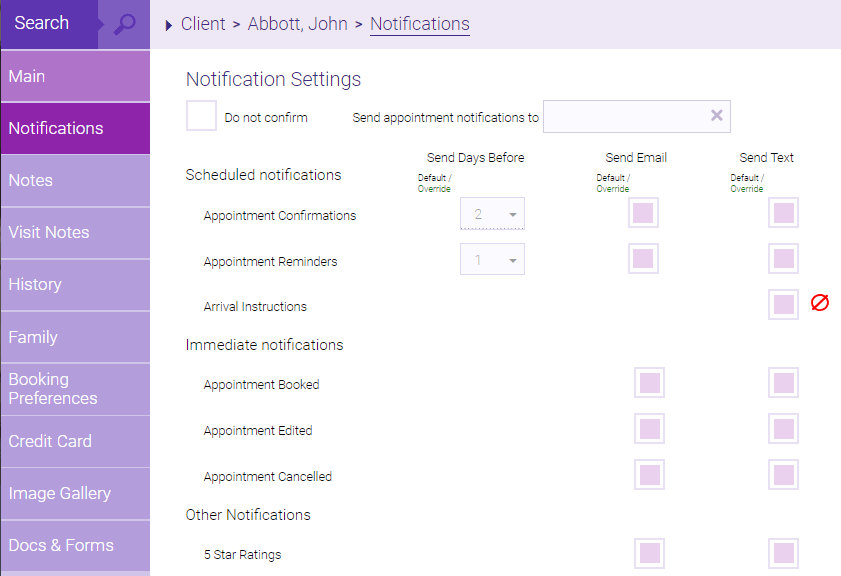Click the Immediate notifications heading

pos(264,345)
